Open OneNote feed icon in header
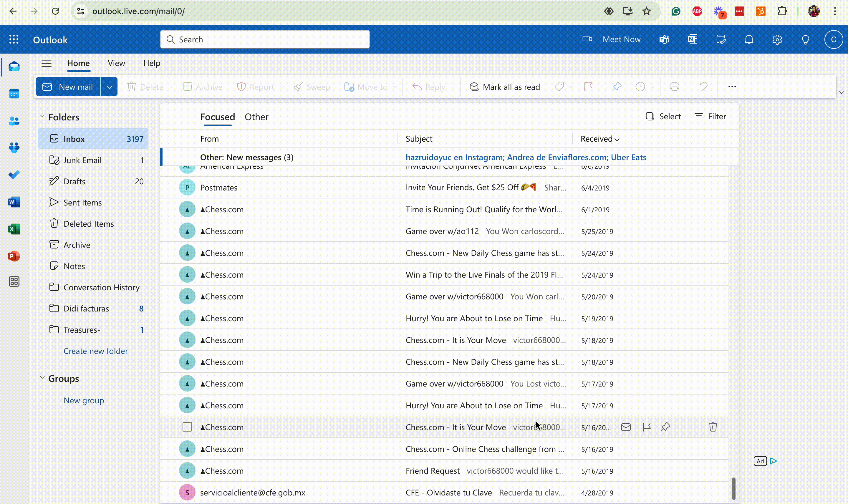The image size is (848, 504). (693, 39)
